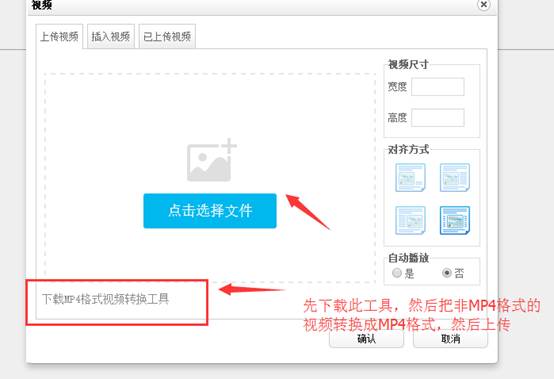Select the 否 autoplay radio button
This screenshot has height=379, width=554.
447,273
